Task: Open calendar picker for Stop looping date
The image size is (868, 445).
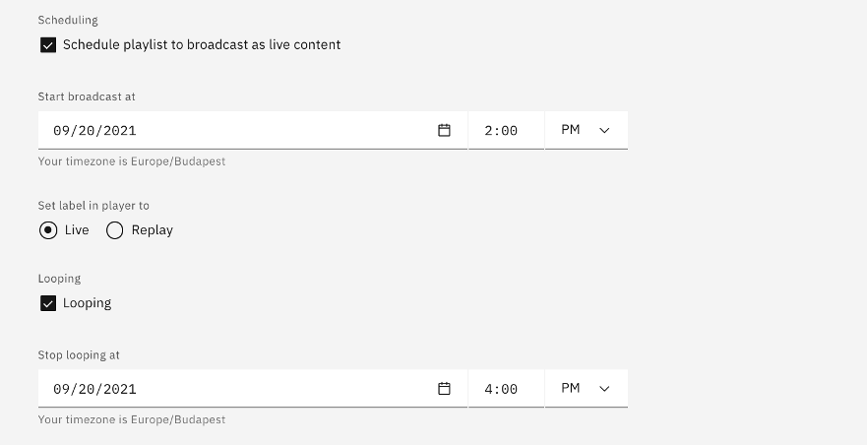Action: [444, 389]
